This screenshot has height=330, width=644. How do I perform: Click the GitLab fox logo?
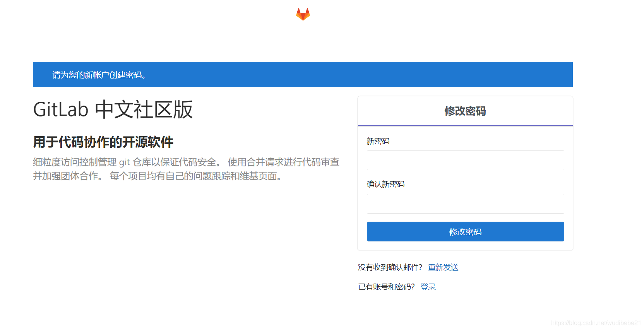[303, 14]
